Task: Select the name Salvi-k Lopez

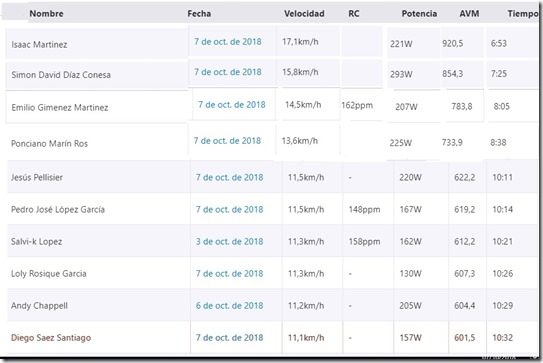Action: 36,242
